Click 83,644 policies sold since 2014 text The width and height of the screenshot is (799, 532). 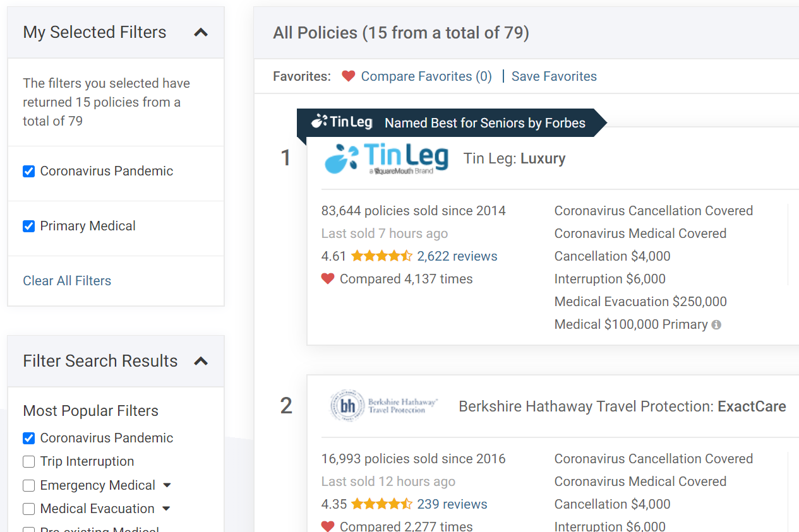(x=414, y=211)
